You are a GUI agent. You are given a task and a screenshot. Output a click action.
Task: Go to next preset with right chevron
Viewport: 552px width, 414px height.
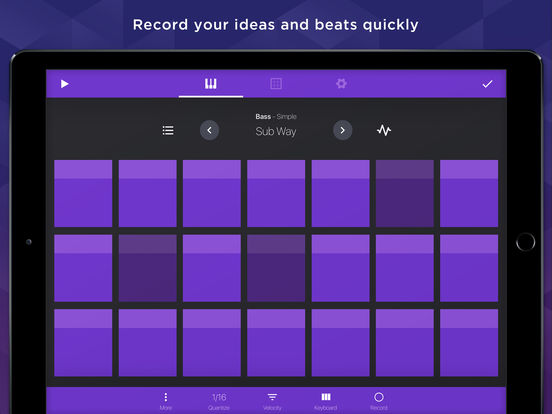[x=343, y=130]
